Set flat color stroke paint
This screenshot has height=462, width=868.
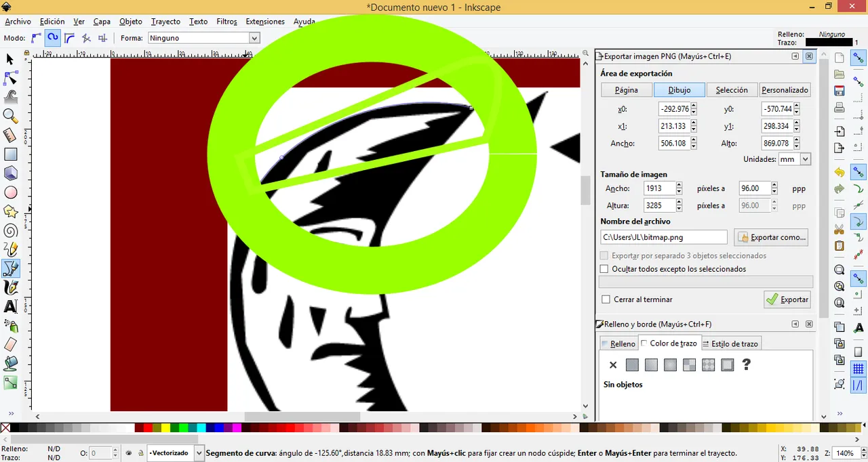click(x=632, y=365)
